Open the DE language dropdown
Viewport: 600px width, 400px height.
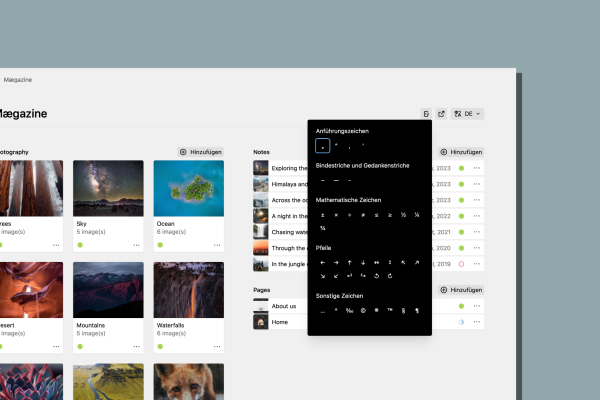click(467, 114)
